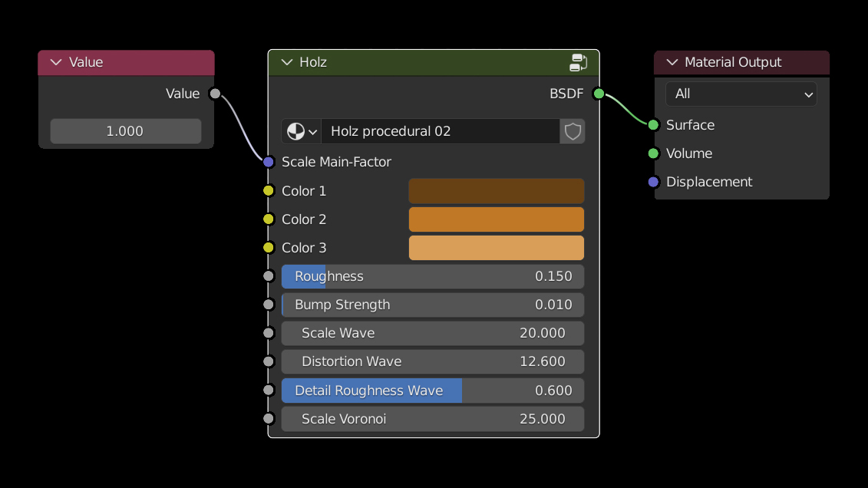Click the Surface input socket

(x=653, y=125)
